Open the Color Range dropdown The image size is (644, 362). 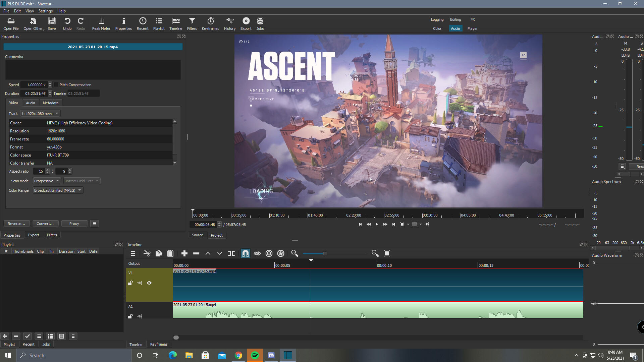pos(58,190)
